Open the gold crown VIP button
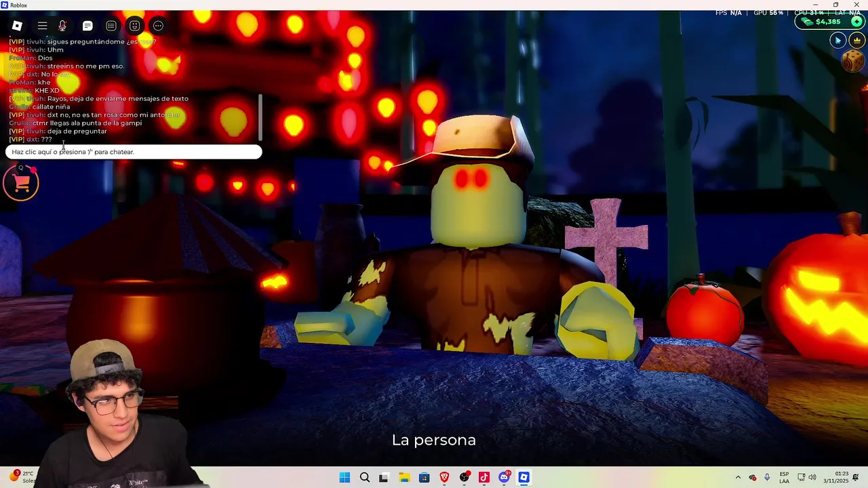 tap(856, 41)
